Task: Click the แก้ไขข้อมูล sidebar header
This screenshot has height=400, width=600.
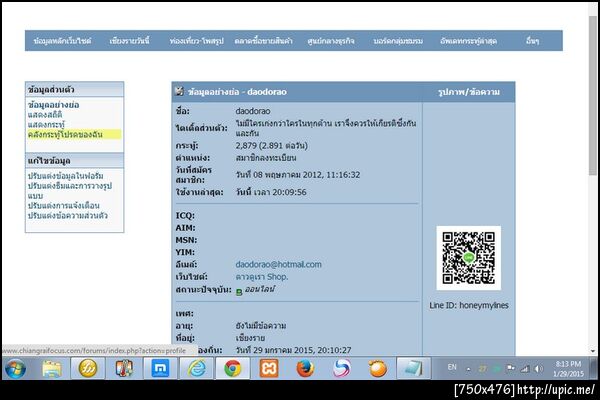Action: click(x=74, y=161)
